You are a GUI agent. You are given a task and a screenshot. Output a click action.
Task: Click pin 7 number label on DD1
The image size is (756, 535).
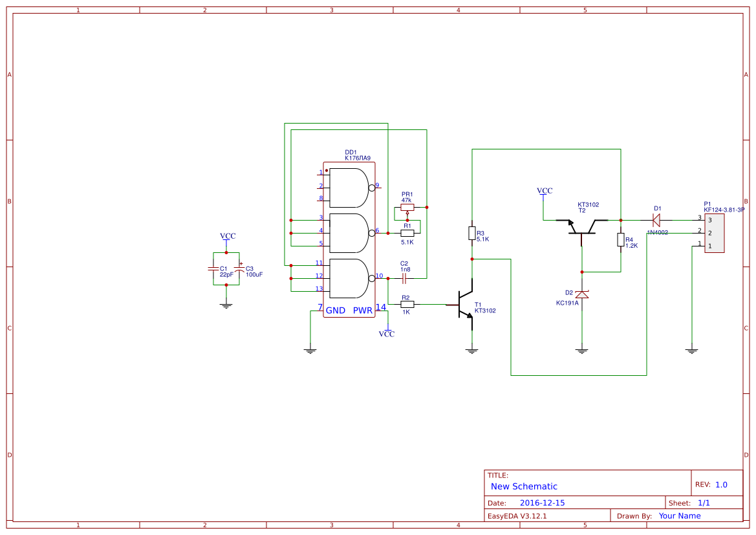319,307
